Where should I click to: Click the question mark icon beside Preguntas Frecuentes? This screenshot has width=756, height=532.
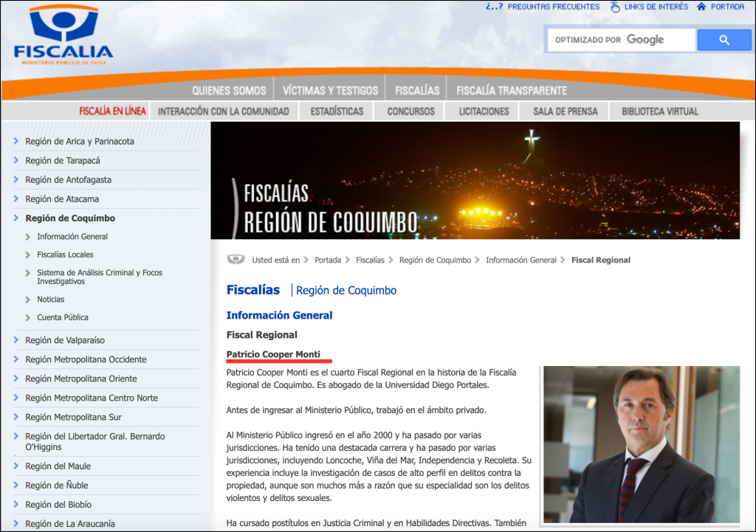(494, 7)
